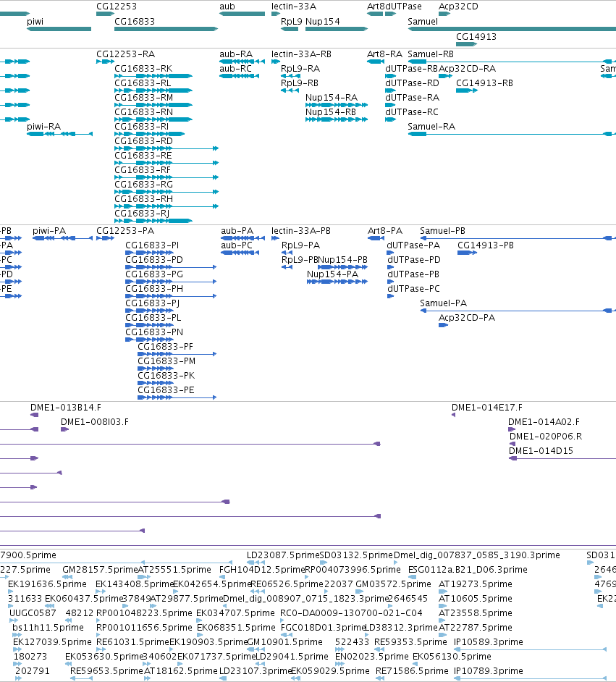
Task: Open the CG14913 gene feature
Action: pyautogui.click(x=466, y=44)
